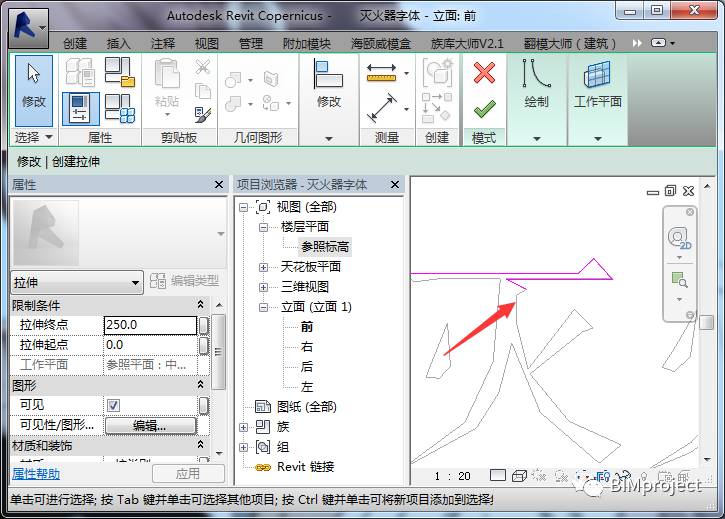This screenshot has width=725, height=519.
Task: Click associate parameter button beside Extrusion End
Action: (203, 325)
